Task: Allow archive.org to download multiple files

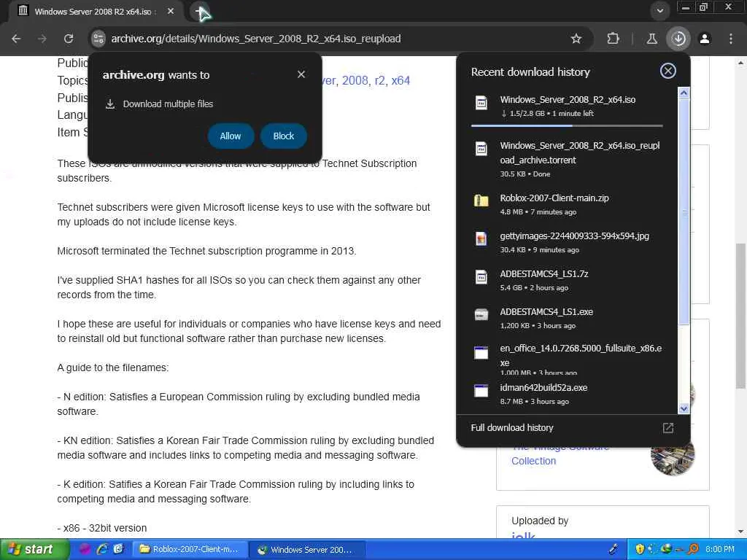Action: (231, 136)
